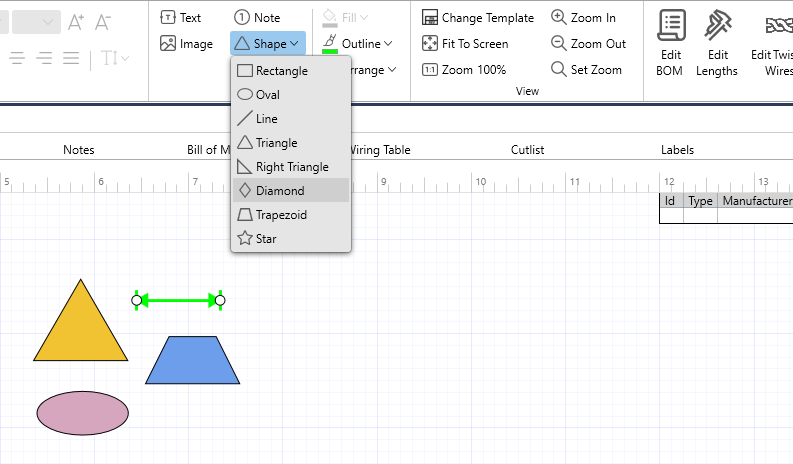793x464 pixels.
Task: Select the pink oval on canvas
Action: tap(82, 413)
